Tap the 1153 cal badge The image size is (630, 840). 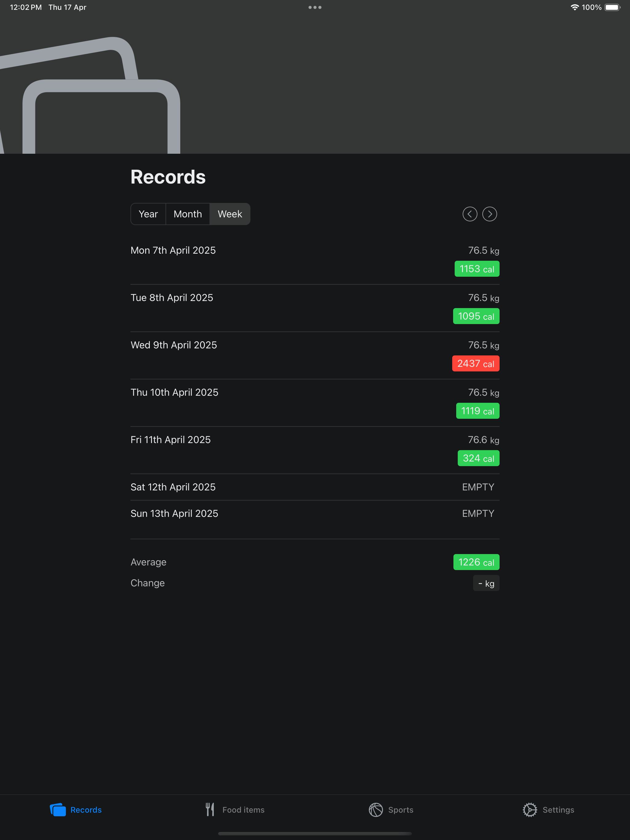tap(477, 269)
